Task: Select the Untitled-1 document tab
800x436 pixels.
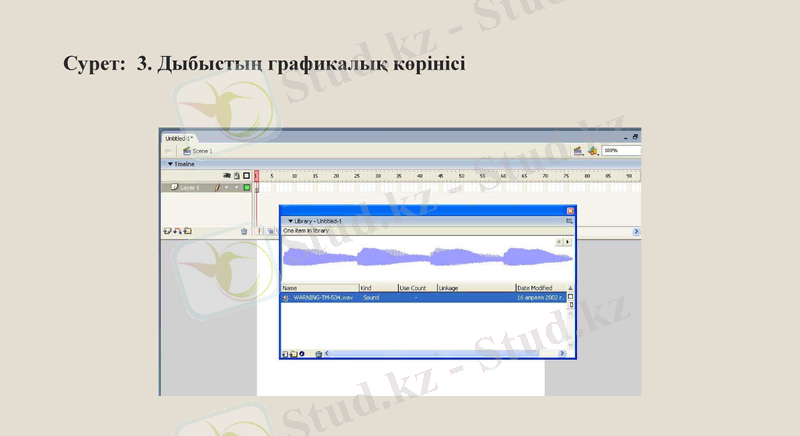Action: click(x=179, y=138)
